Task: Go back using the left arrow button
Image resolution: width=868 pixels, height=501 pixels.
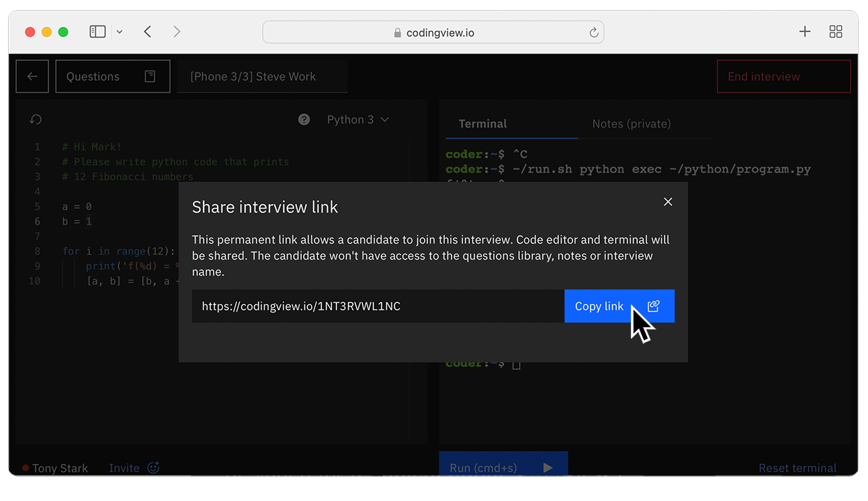Action: click(x=32, y=77)
